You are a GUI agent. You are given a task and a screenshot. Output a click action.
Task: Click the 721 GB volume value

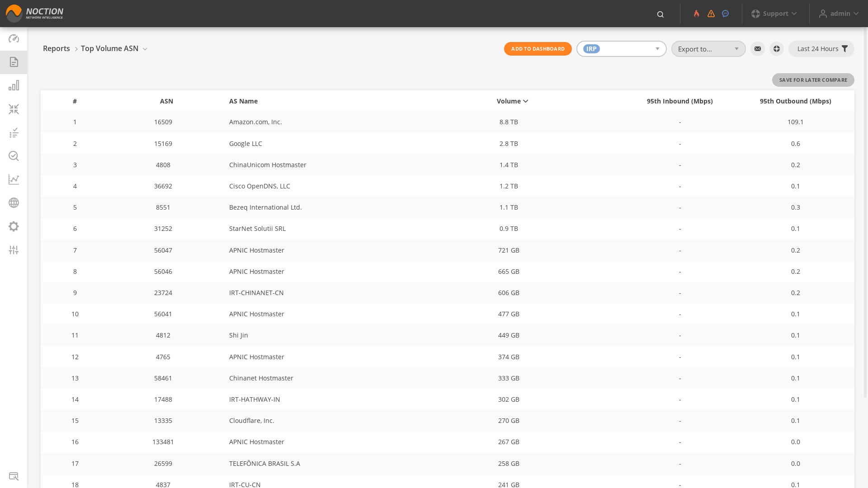pyautogui.click(x=509, y=250)
